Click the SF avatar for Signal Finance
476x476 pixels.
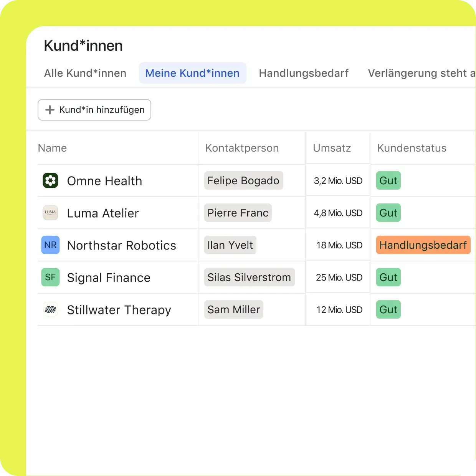tap(50, 277)
